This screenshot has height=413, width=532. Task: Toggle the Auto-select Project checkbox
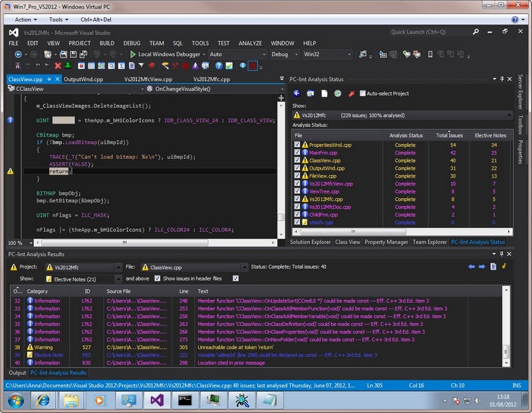[362, 93]
